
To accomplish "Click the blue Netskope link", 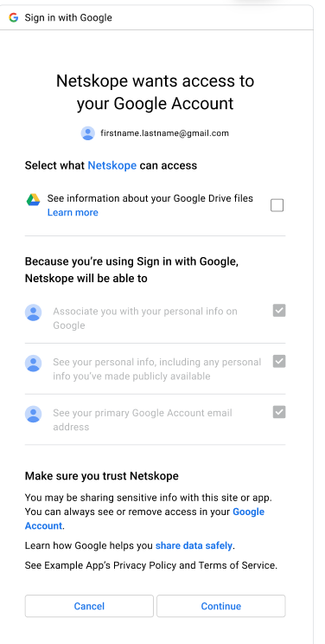I will click(x=112, y=165).
